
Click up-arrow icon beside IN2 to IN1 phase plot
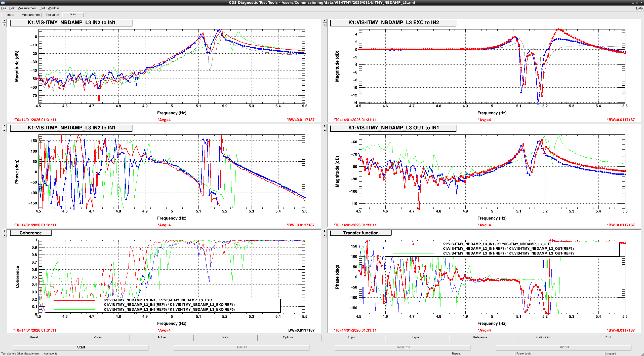pos(4,130)
